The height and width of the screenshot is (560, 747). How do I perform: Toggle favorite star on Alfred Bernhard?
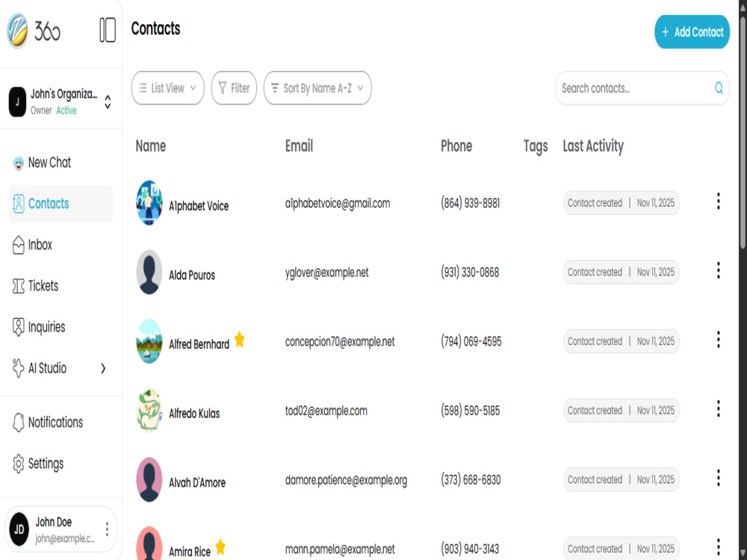click(240, 340)
